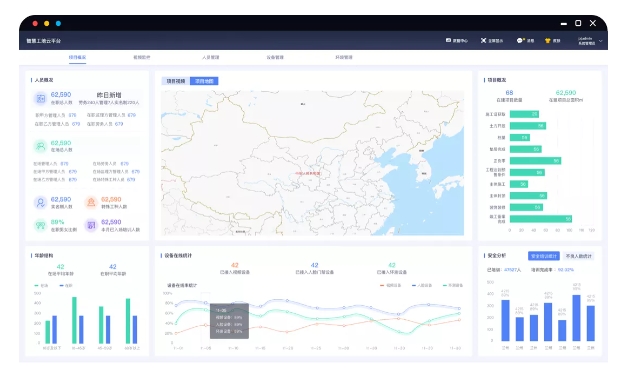Click the orange 42 device count
The height and width of the screenshot is (372, 627).
[x=235, y=265]
